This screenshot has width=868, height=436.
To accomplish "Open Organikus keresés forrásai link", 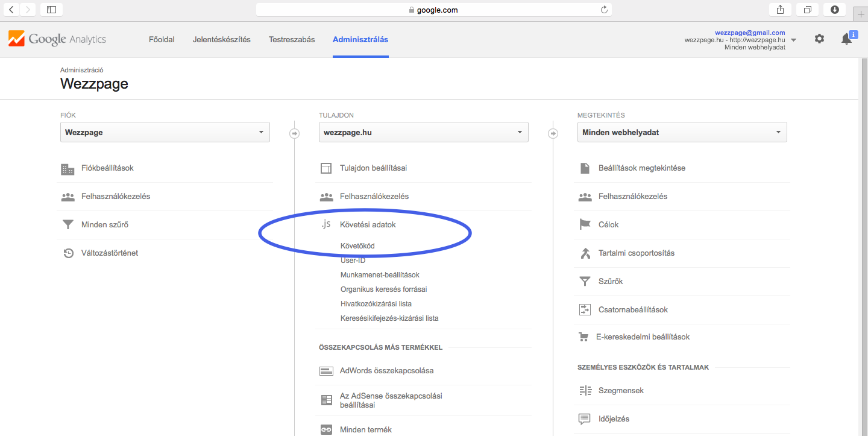I will [x=383, y=289].
